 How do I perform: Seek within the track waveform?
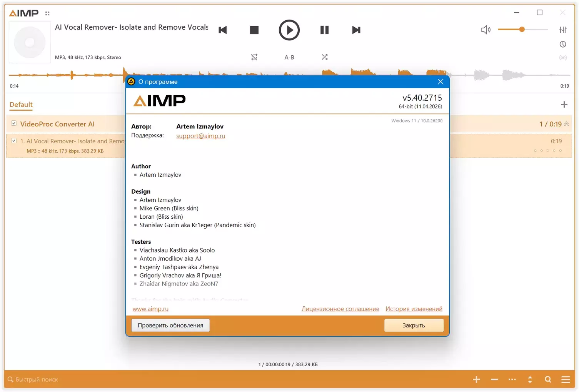pos(289,75)
